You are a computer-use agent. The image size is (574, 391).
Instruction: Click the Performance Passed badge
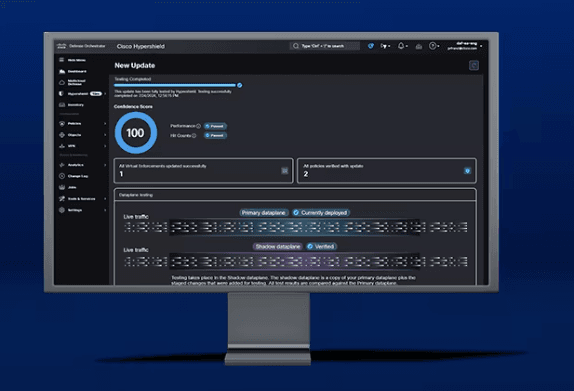[215, 126]
